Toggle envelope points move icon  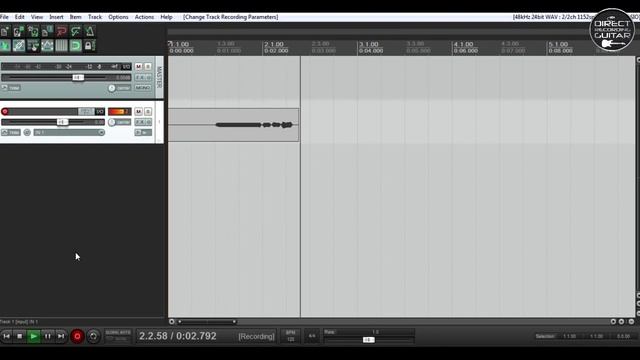click(x=47, y=45)
